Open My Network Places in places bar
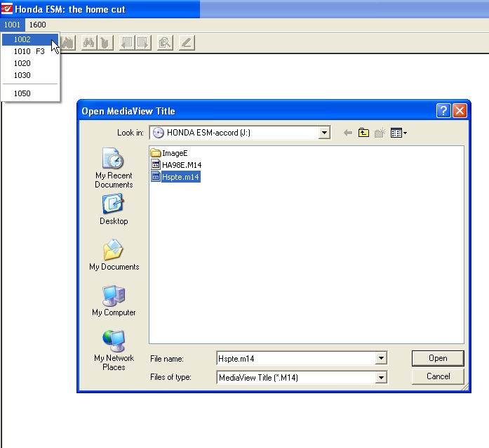Screen dimensions: 489x448 [x=114, y=350]
